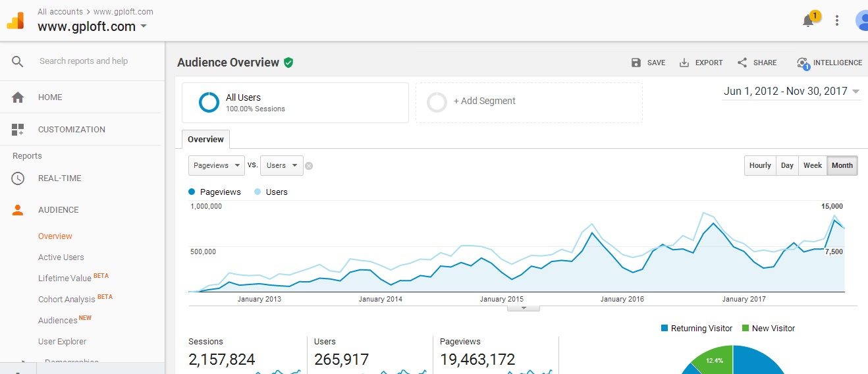
Task: Switch graph to Week view
Action: [813, 166]
